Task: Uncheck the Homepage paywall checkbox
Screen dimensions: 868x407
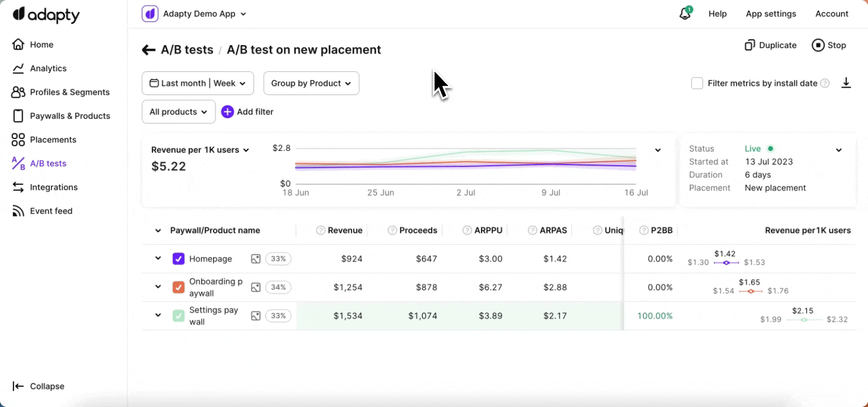Action: tap(178, 259)
